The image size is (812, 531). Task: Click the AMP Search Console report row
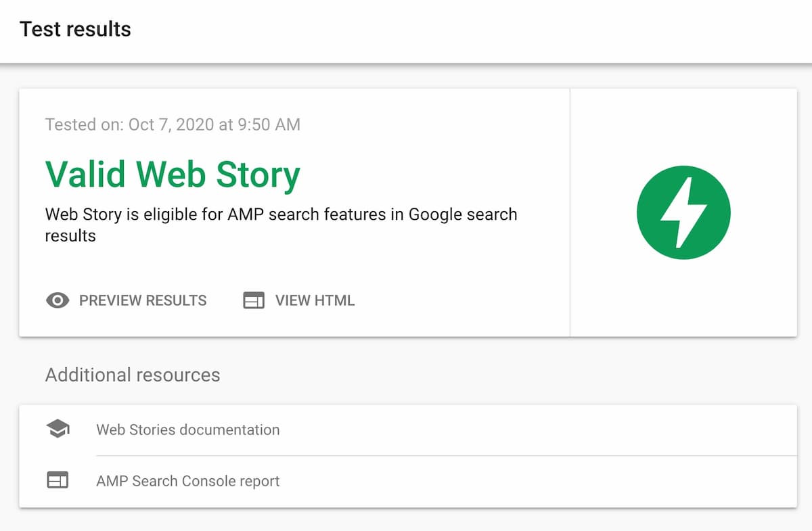coord(406,481)
